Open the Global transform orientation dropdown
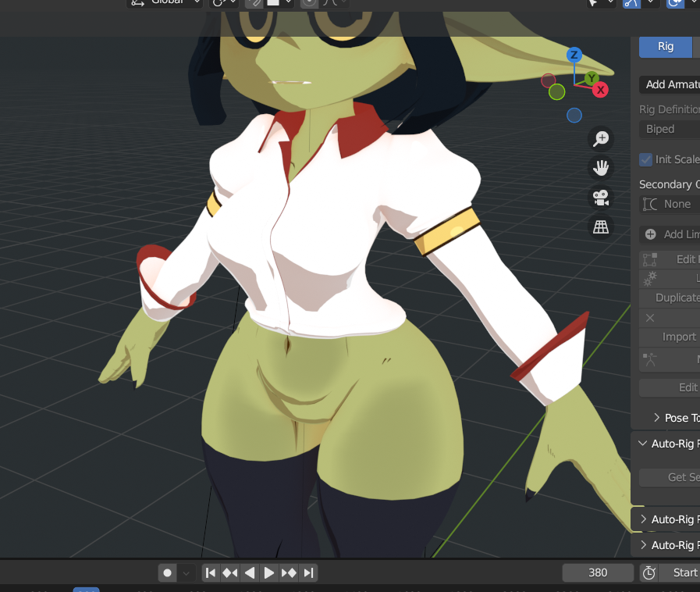 coord(165,3)
